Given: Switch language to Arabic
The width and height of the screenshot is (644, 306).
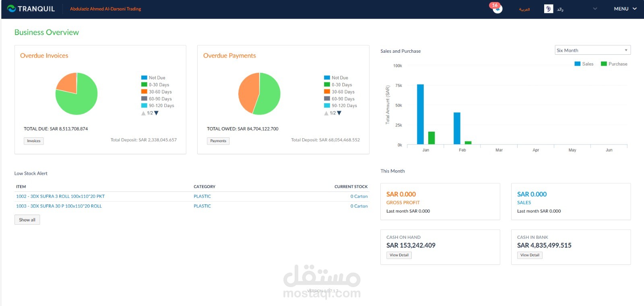Looking at the screenshot, I should click(524, 9).
